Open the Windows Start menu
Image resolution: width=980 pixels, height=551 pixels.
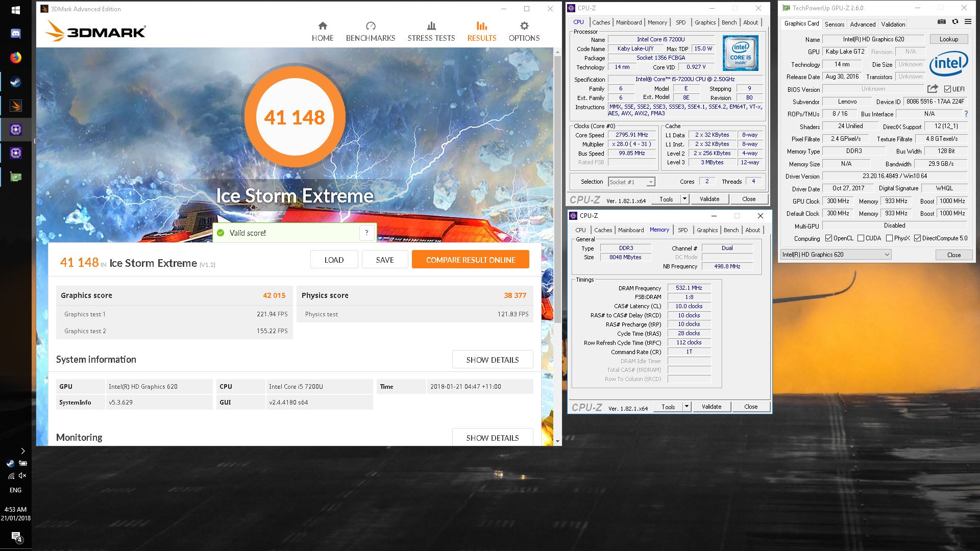pos(15,10)
